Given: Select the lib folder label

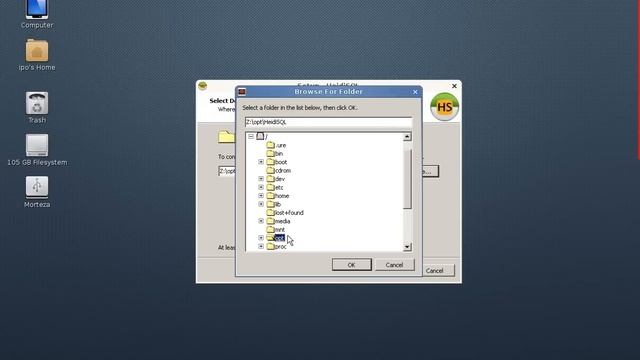Looking at the screenshot, I should [278, 204].
